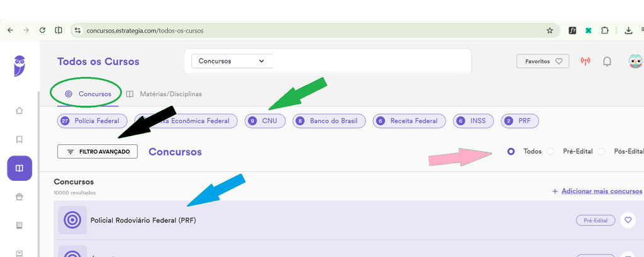Open the browser downloads icon
Screen dimensions: 644x257
(x=628, y=30)
